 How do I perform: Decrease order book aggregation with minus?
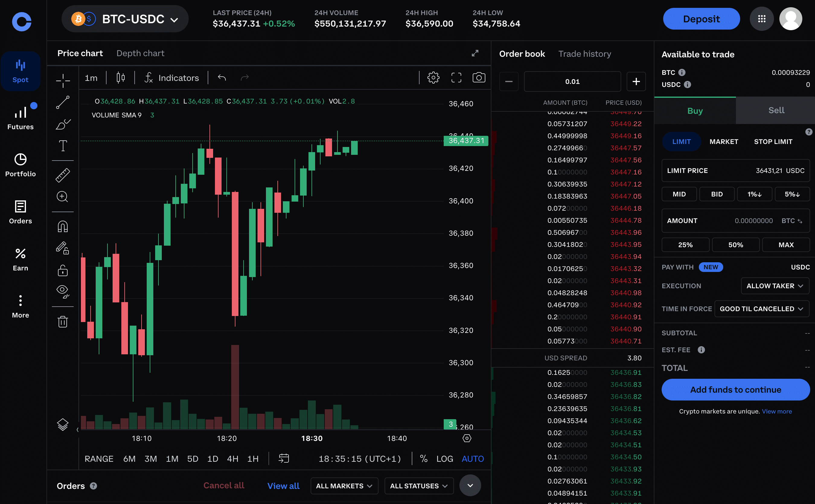pyautogui.click(x=509, y=81)
